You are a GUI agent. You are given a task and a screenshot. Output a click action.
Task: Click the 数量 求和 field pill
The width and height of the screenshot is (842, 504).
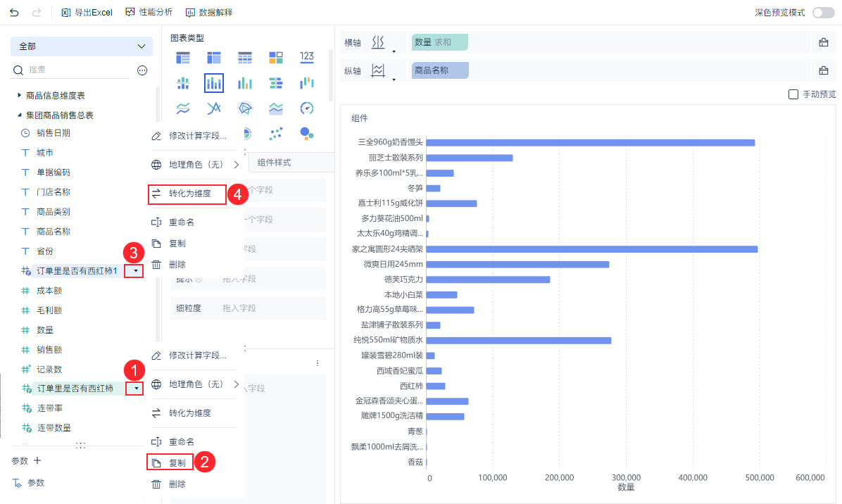440,42
